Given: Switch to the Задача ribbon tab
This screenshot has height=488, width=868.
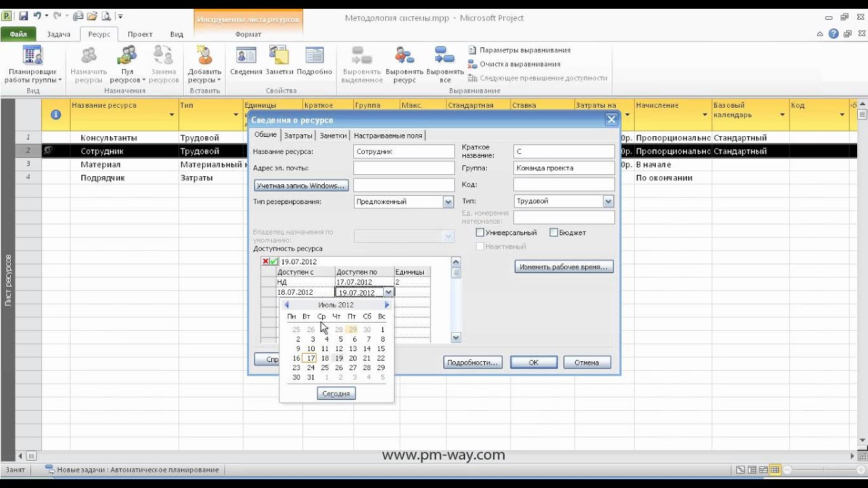Looking at the screenshot, I should [59, 34].
